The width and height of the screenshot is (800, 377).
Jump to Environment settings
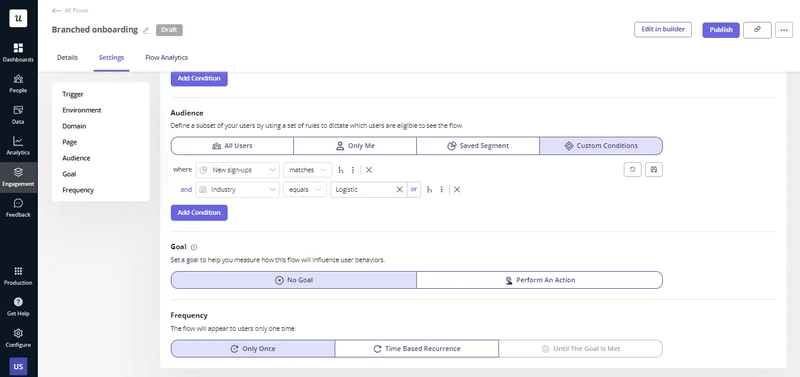point(82,110)
